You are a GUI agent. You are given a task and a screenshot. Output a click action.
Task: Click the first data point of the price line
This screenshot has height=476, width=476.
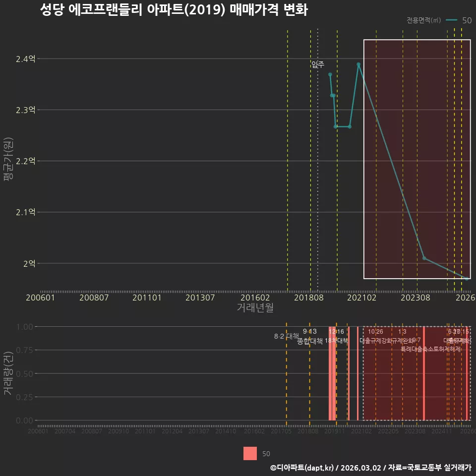[330, 74]
